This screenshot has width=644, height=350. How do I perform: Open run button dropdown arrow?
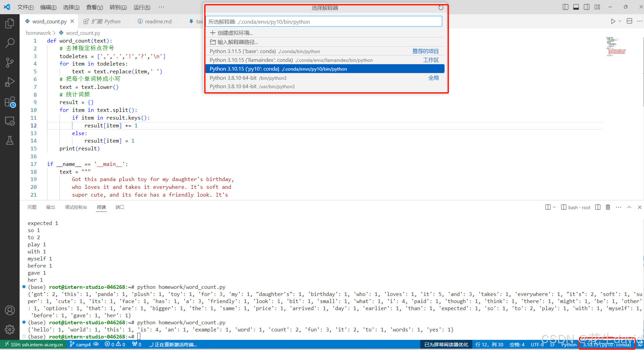(620, 21)
